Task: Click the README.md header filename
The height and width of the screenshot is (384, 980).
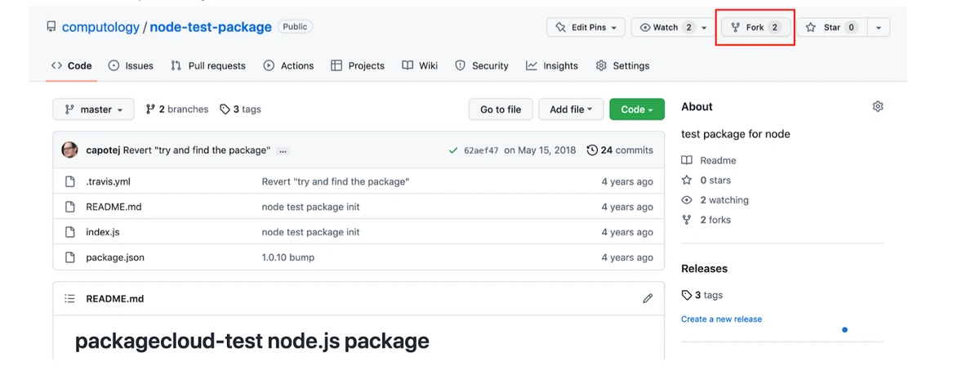Action: 115,299
